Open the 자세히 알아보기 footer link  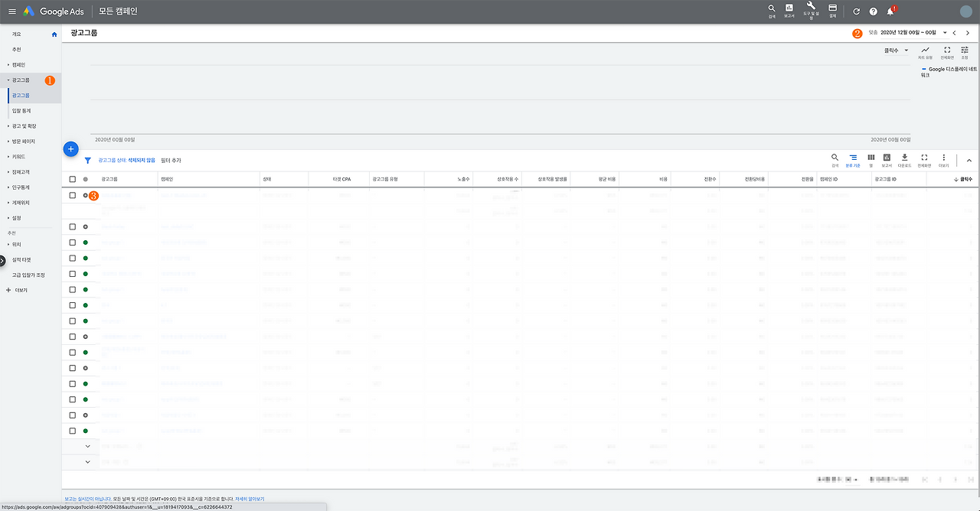(250, 499)
